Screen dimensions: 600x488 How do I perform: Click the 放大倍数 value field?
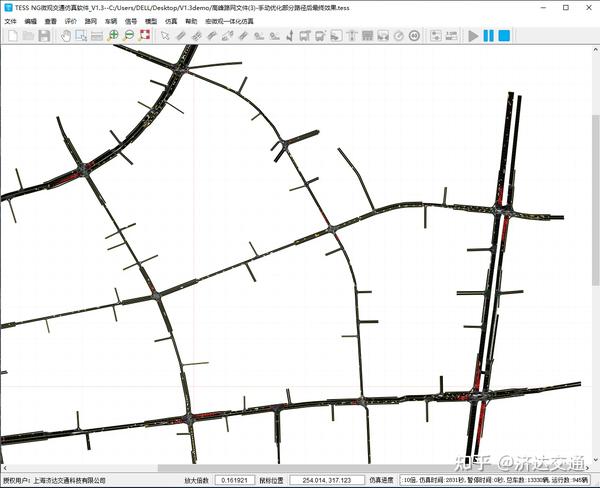click(x=236, y=481)
